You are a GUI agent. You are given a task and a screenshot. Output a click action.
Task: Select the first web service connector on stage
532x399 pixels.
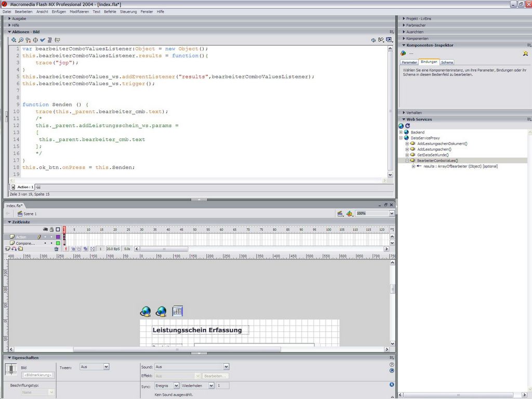[145, 311]
